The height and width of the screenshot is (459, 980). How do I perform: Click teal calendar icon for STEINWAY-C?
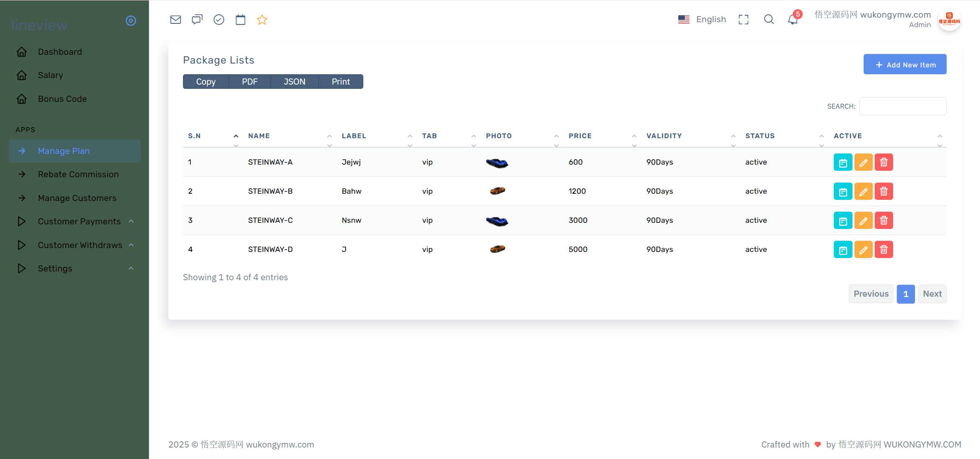[x=843, y=221]
